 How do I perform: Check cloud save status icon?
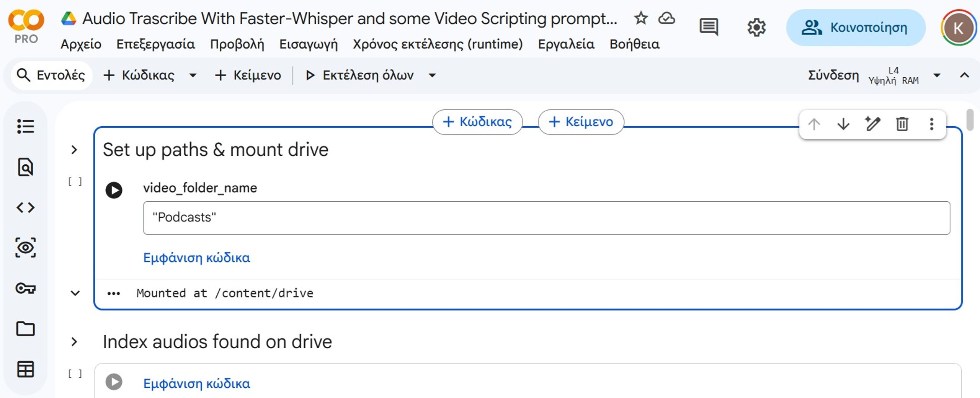point(666,18)
